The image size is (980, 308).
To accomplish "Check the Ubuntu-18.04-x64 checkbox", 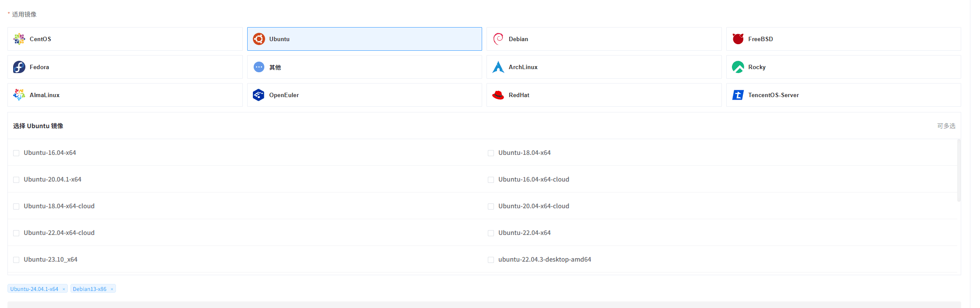I will click(x=491, y=153).
